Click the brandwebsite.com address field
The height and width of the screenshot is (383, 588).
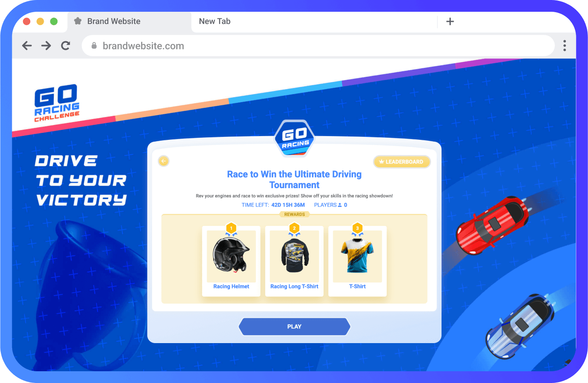[x=318, y=46]
